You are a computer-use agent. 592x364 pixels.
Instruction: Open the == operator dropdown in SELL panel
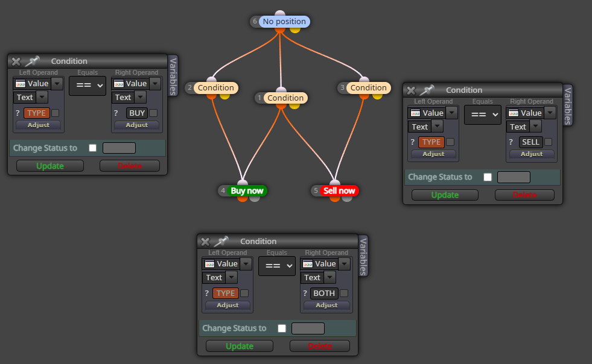click(x=483, y=115)
